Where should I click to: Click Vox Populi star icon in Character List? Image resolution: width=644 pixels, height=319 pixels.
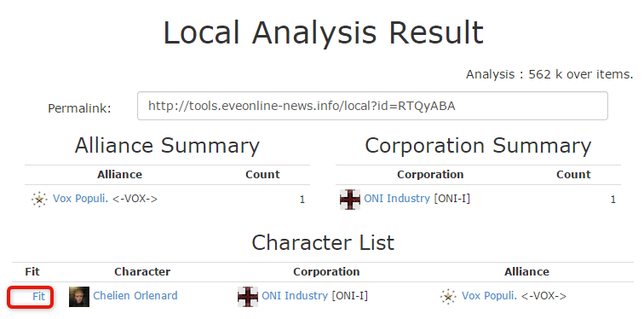point(448,296)
